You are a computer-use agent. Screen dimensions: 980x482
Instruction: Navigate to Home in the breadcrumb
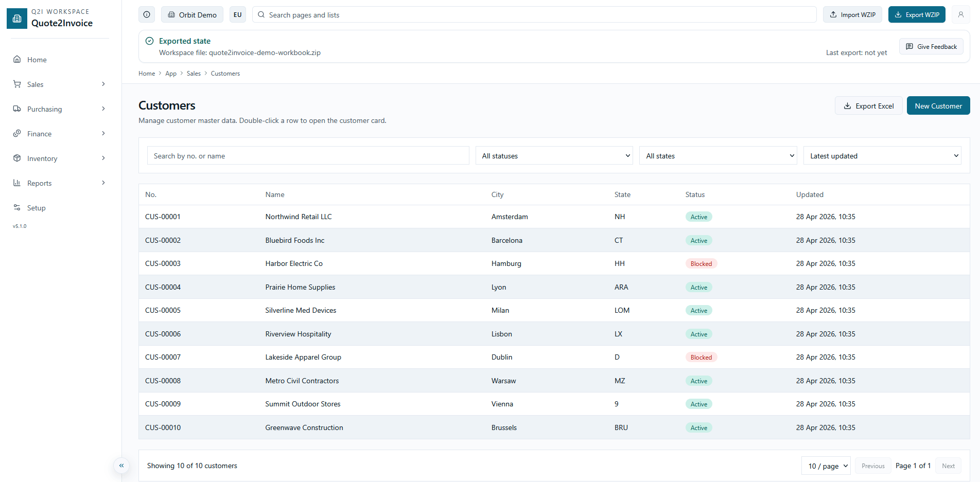pyautogui.click(x=146, y=73)
